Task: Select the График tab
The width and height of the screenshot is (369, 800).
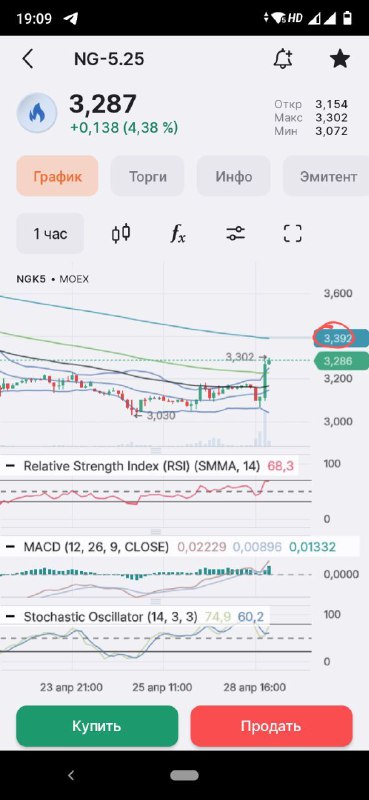Action: point(57,177)
